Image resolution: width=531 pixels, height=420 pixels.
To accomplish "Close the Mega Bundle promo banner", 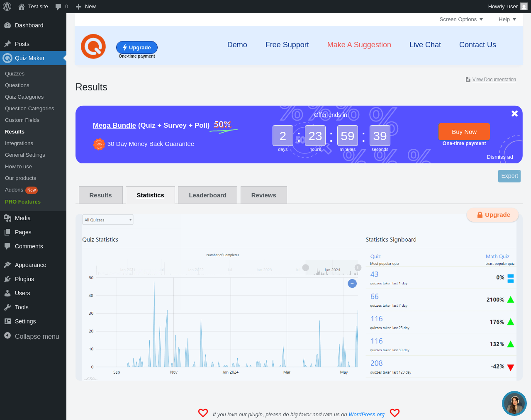I will tap(514, 113).
